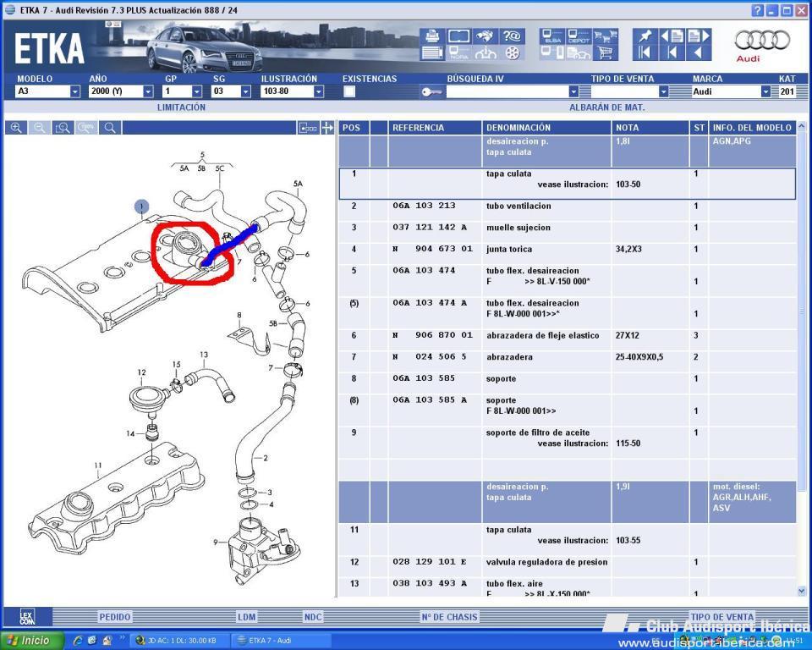Click the printer icon in the toolbar

point(432,36)
